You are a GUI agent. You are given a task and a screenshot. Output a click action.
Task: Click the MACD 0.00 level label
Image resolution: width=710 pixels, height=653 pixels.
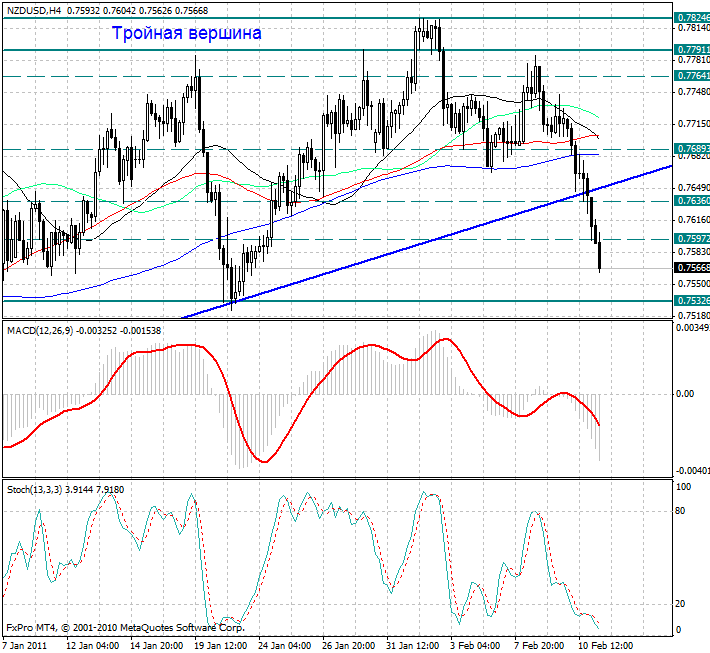(x=685, y=394)
